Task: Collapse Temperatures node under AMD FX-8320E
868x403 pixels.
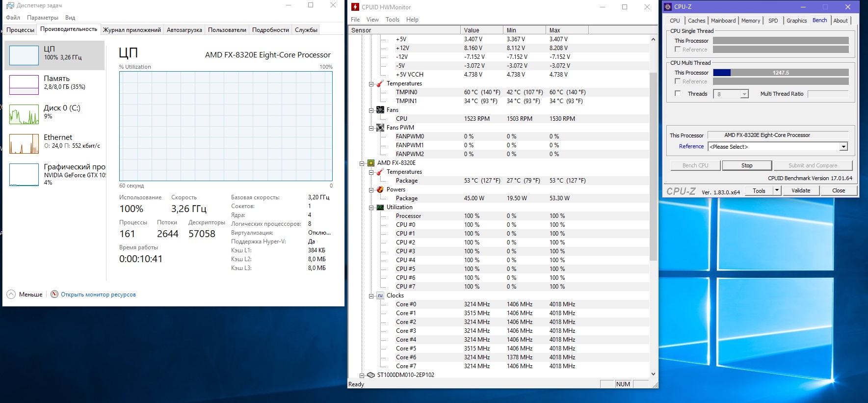Action: 371,172
